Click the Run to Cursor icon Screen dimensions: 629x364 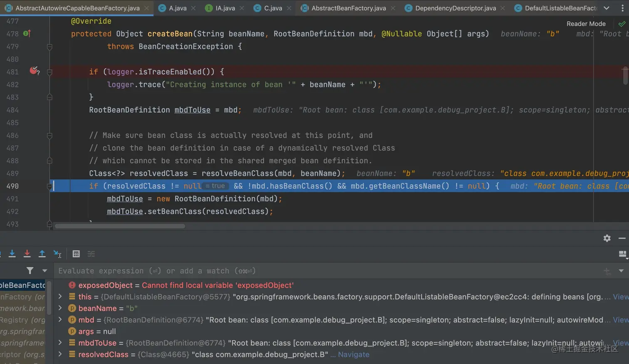pyautogui.click(x=57, y=254)
